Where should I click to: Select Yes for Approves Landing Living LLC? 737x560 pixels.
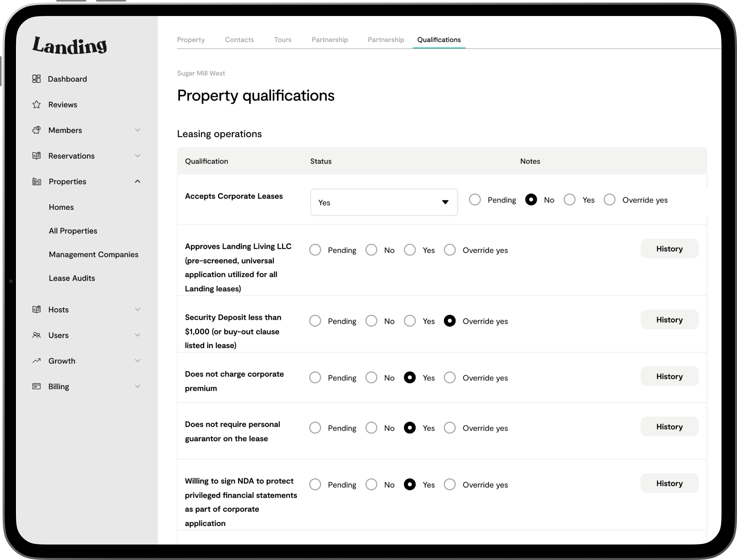click(410, 250)
